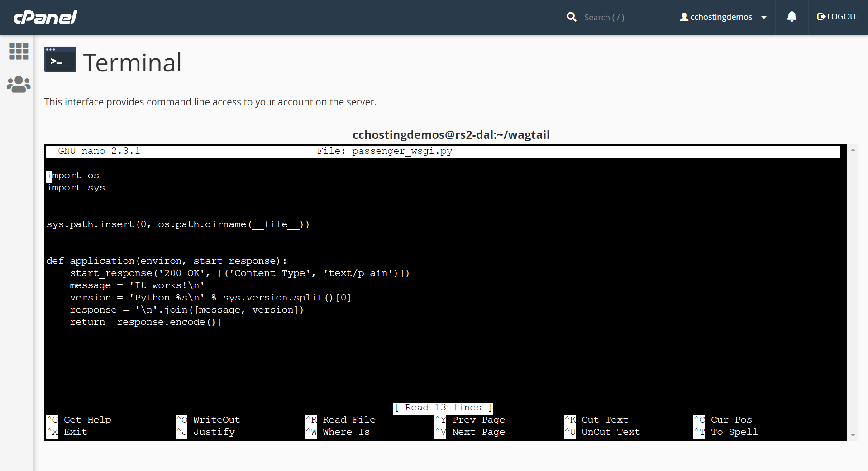
Task: Open the User Manager people icon
Action: 19,84
